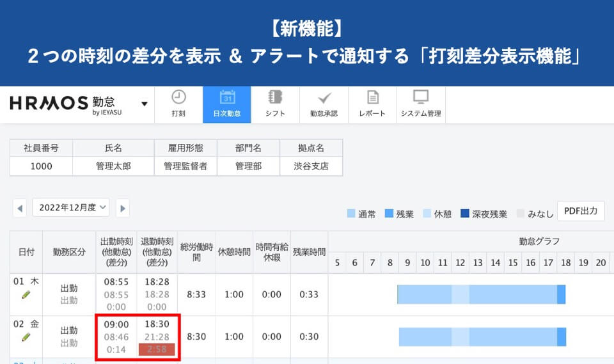This screenshot has width=614, height=364.
Task: Click the 0:30 overtime cell
Action: pyautogui.click(x=309, y=336)
